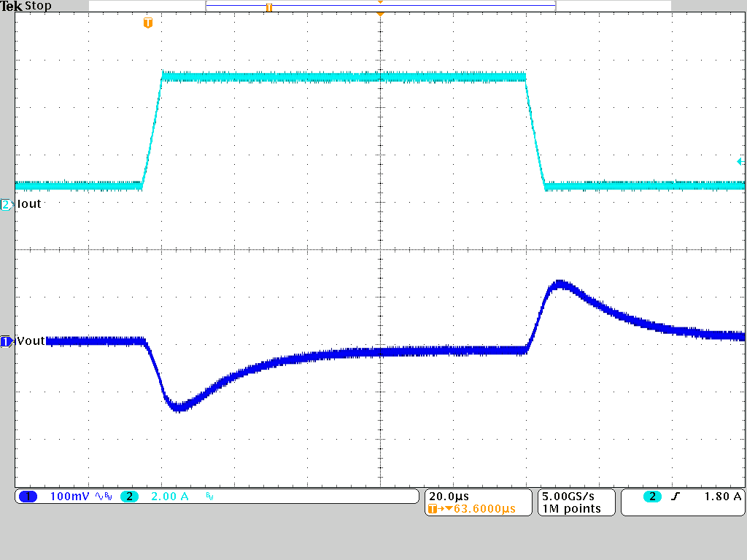Click the rising-edge trigger slope icon
Screen dimensions: 747x560
[x=675, y=496]
